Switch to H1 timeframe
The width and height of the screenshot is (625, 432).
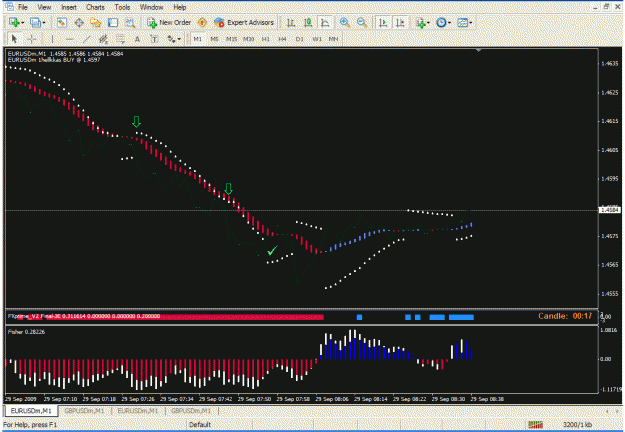[x=266, y=39]
